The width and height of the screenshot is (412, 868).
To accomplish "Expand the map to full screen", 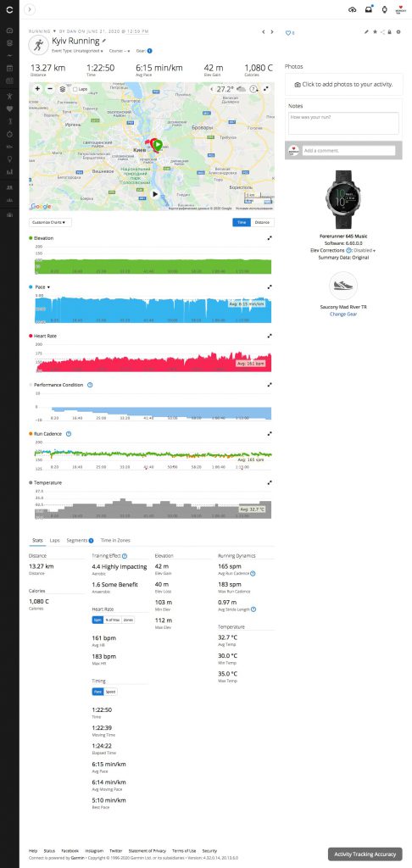I will (x=266, y=88).
